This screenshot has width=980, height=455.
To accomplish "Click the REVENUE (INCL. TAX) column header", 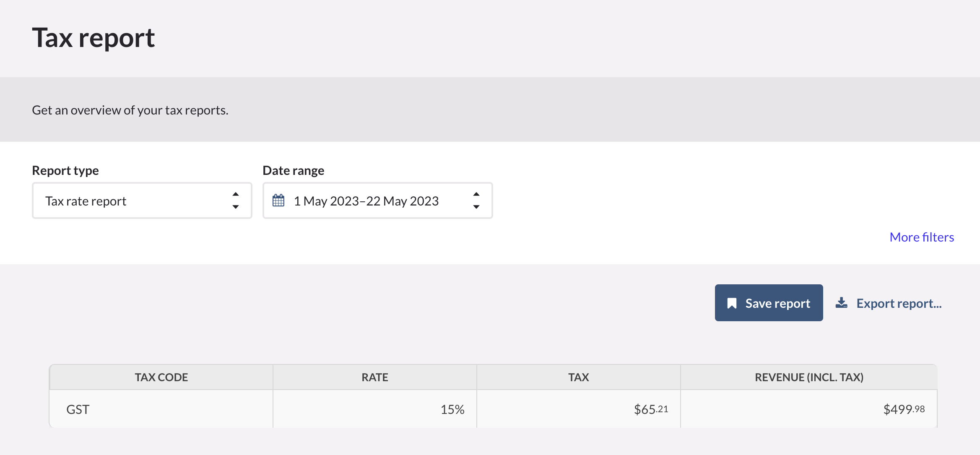I will tap(809, 377).
